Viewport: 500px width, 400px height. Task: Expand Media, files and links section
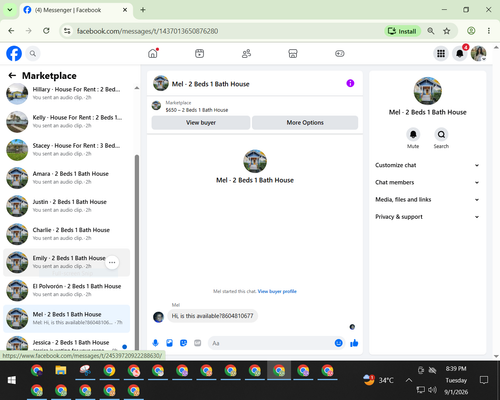427,200
